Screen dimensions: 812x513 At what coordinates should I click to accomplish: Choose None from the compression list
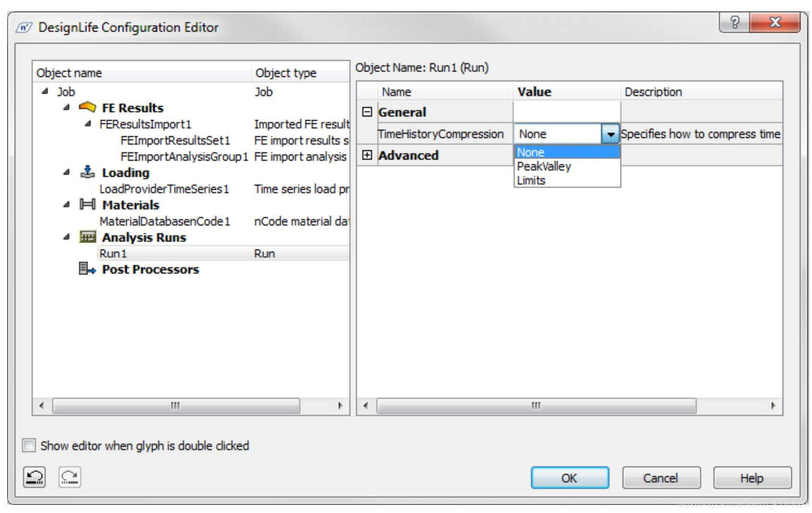[x=567, y=152]
